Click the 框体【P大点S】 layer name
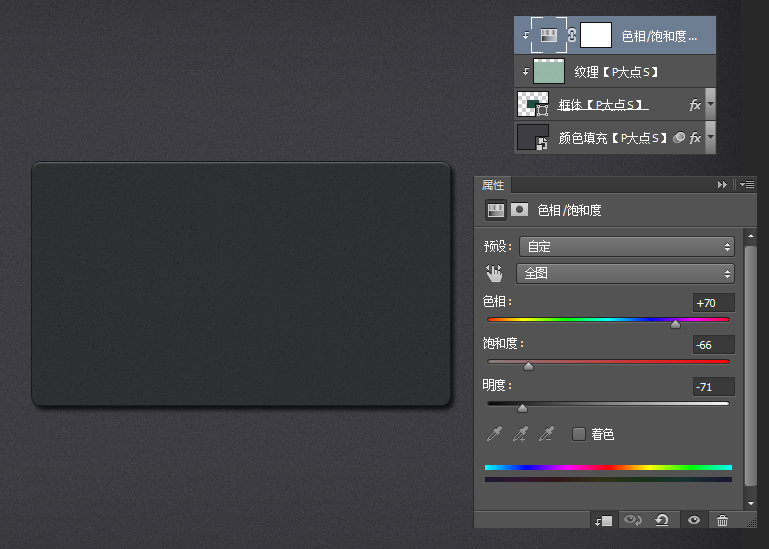 (603, 105)
